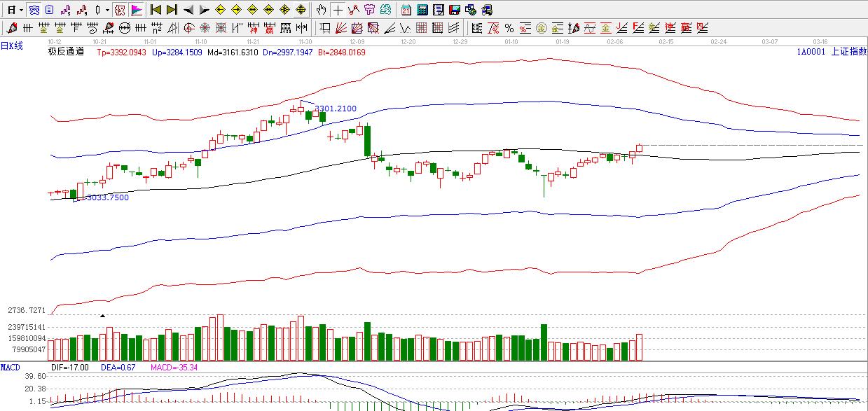This screenshot has width=868, height=411.
Task: Click the hand pan tool icon
Action: tap(321, 10)
